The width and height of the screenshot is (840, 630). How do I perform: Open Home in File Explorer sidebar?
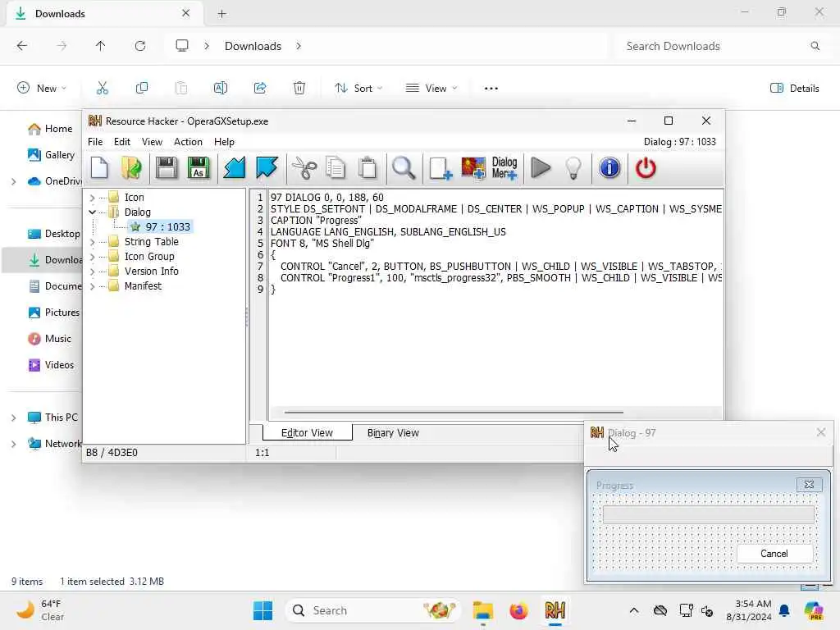click(50, 129)
